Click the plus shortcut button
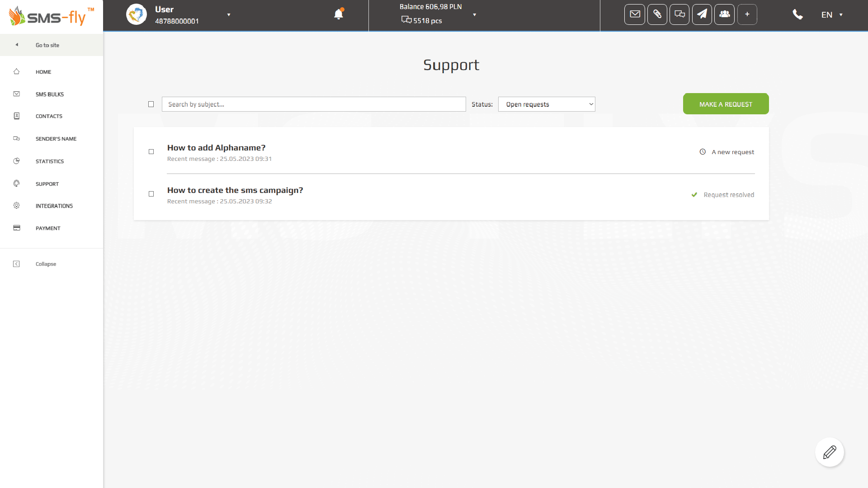Image resolution: width=868 pixels, height=488 pixels. click(747, 14)
